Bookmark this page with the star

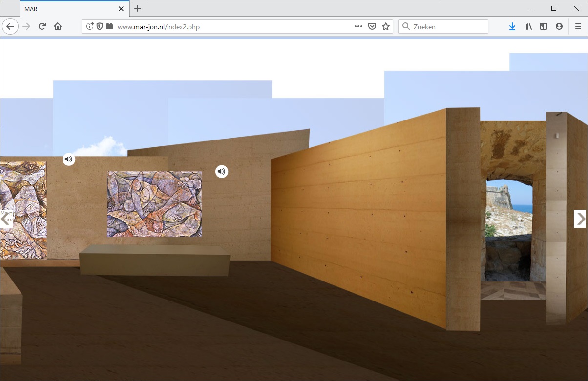pos(386,27)
